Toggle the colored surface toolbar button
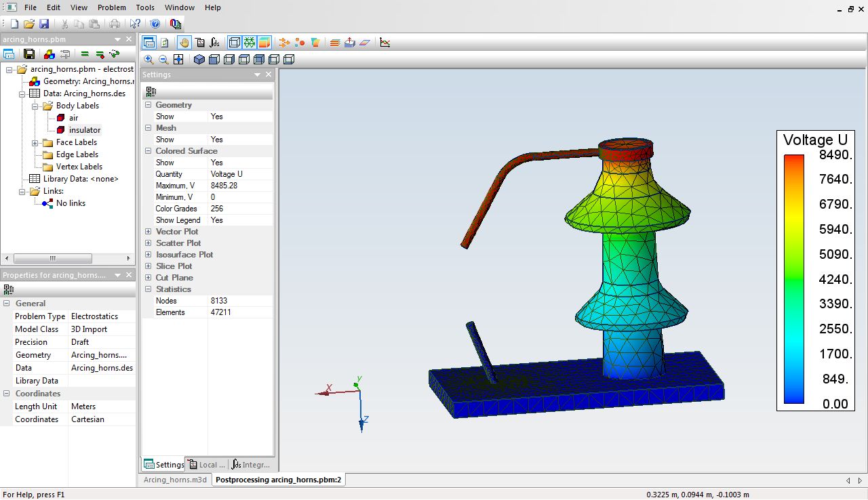Image resolution: width=868 pixels, height=500 pixels. click(264, 43)
